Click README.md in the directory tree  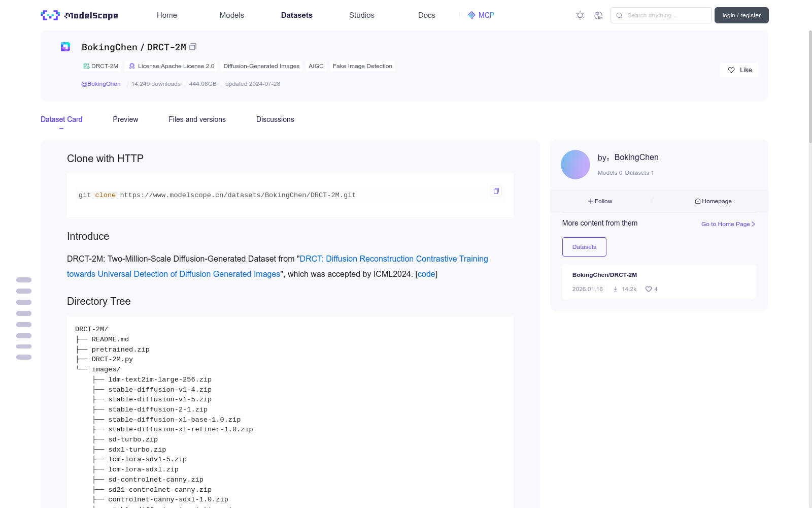coord(110,339)
